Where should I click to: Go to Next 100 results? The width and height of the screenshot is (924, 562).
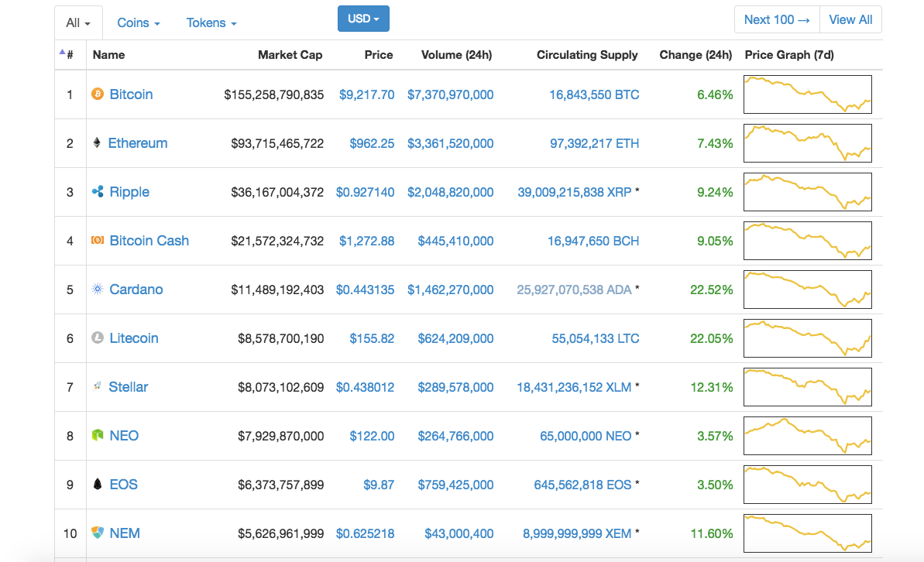tap(778, 19)
